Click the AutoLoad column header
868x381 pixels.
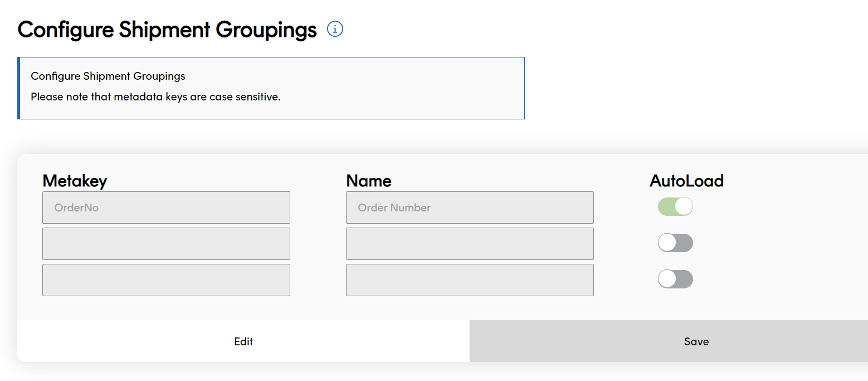pos(686,180)
